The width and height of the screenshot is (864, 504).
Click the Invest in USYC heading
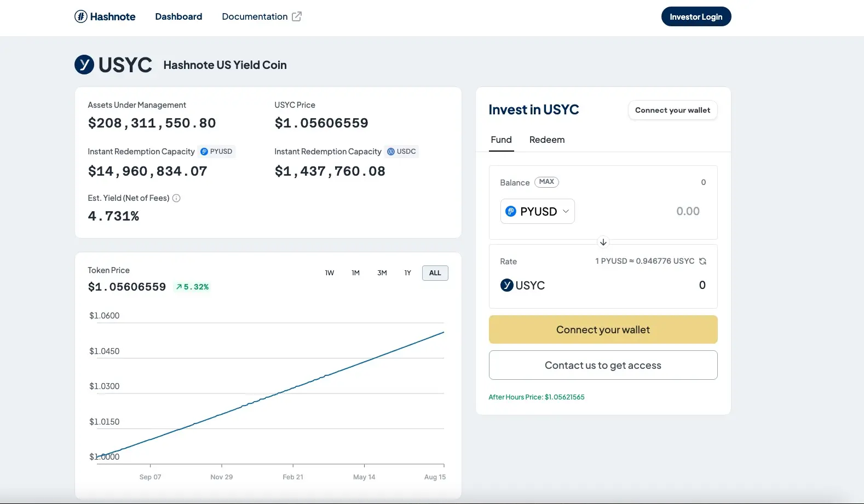[x=533, y=109]
